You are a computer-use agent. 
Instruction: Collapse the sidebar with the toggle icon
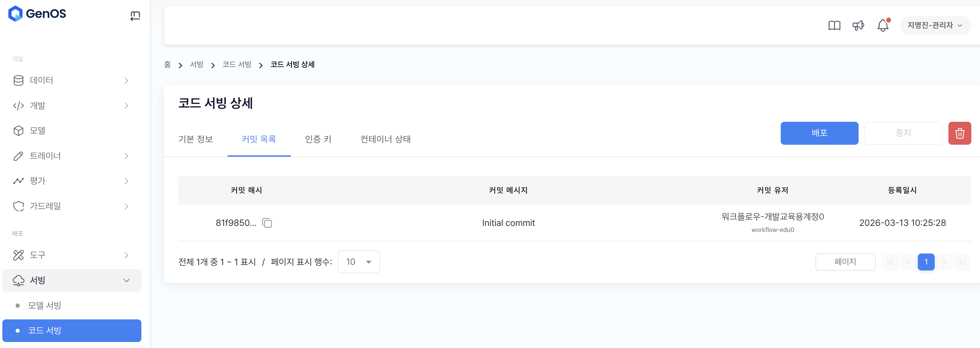(x=135, y=16)
